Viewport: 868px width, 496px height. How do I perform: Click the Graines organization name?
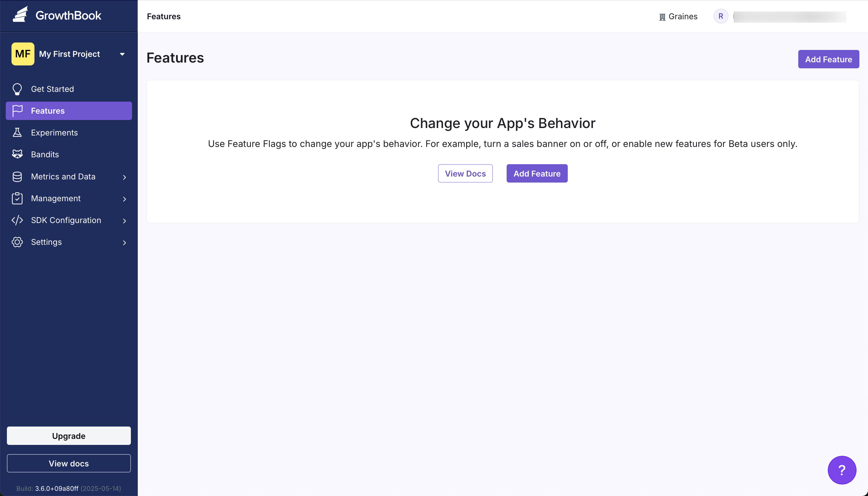[x=683, y=16]
